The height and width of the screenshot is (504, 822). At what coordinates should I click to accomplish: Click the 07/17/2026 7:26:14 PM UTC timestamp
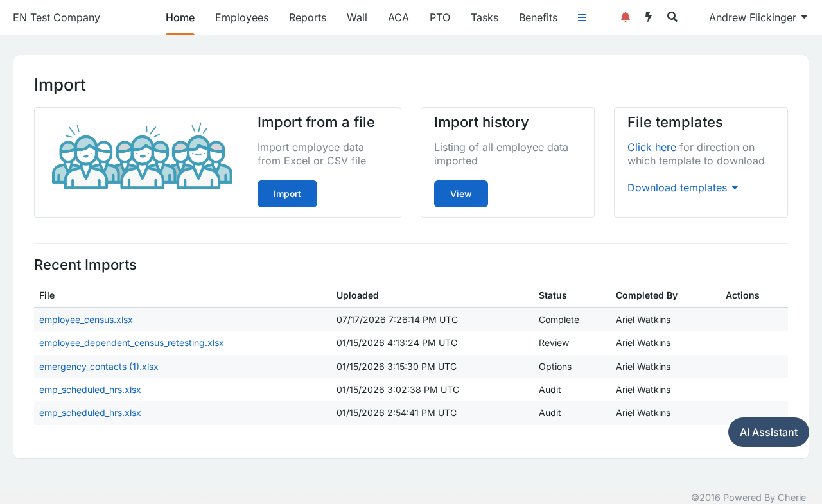[398, 320]
